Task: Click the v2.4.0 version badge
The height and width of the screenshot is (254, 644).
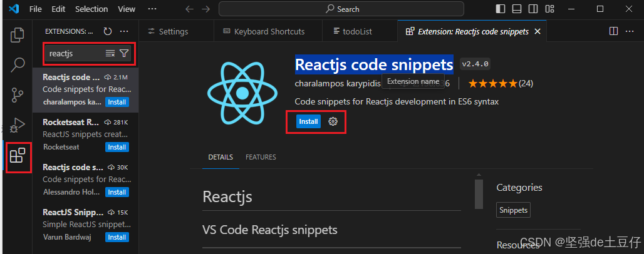Action: (x=475, y=64)
